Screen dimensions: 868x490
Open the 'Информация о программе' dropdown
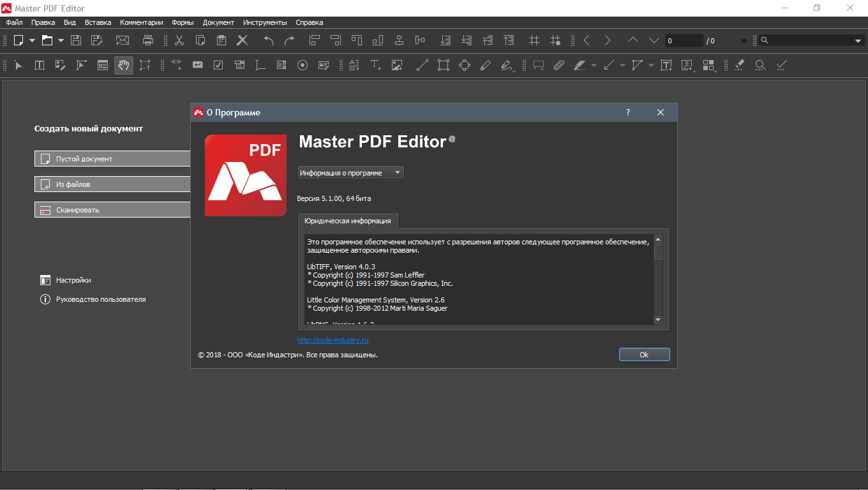coord(350,173)
